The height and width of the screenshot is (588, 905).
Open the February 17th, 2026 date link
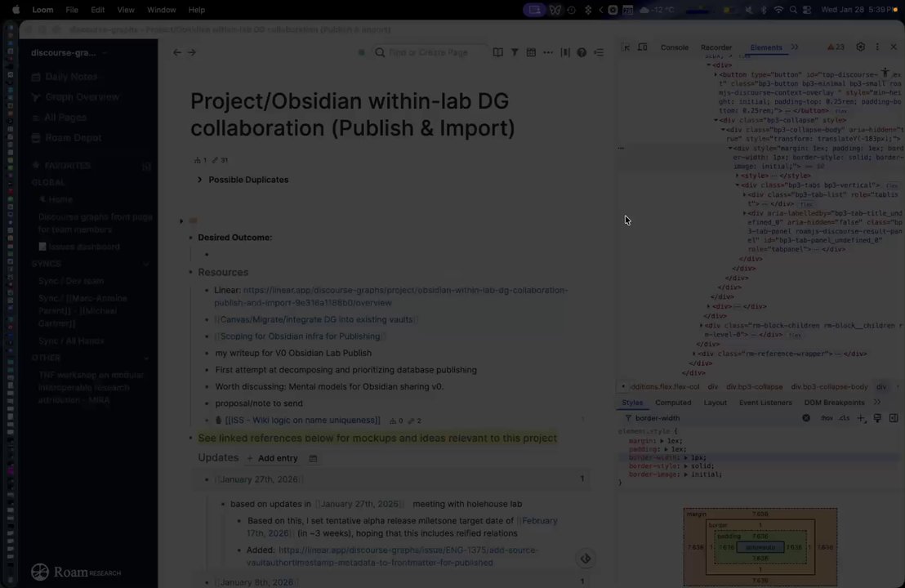[403, 526]
